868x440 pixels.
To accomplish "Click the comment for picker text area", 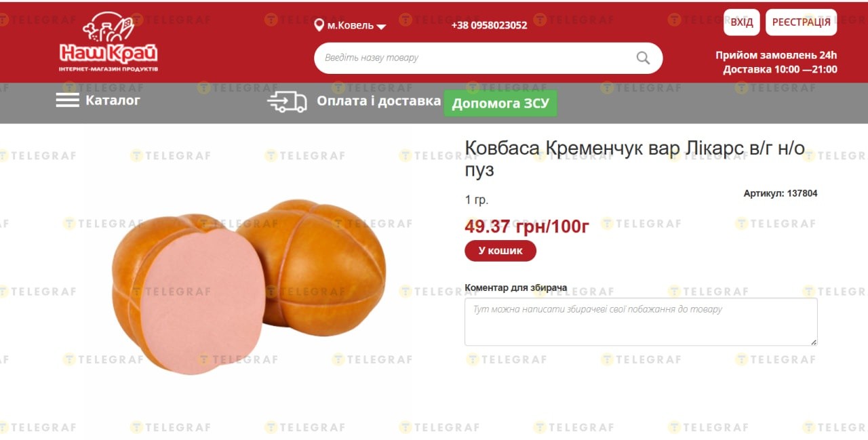I will pyautogui.click(x=641, y=322).
